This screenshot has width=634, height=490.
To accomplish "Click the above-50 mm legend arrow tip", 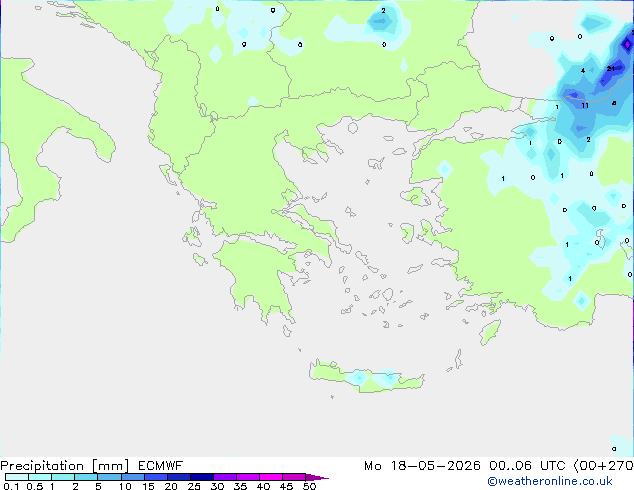I will pyautogui.click(x=317, y=477).
